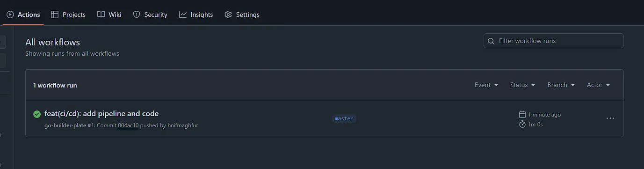Expand the Branch filter dropdown

[561, 85]
